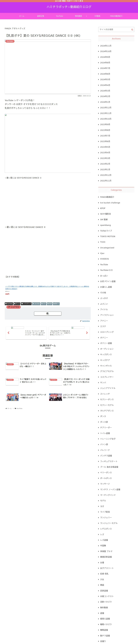Click the search magnifier icon
Image resolution: width=138 pixels, height=644 pixels.
[132, 30]
